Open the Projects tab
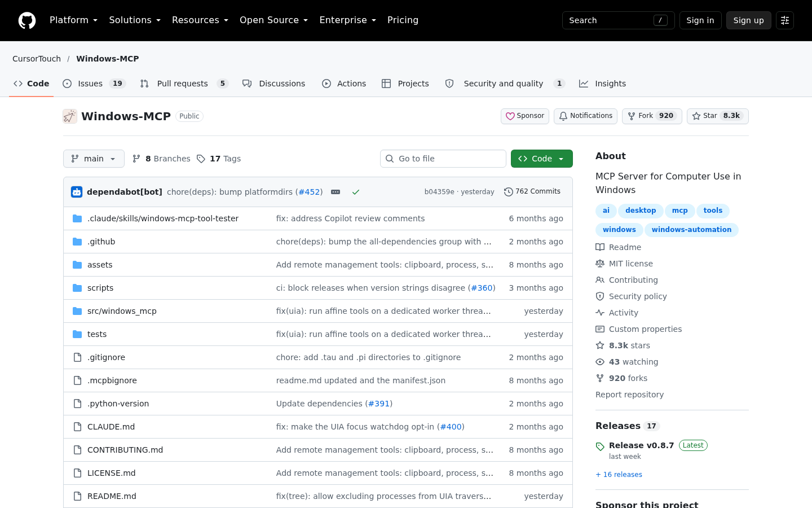This screenshot has width=812, height=508. [x=405, y=84]
